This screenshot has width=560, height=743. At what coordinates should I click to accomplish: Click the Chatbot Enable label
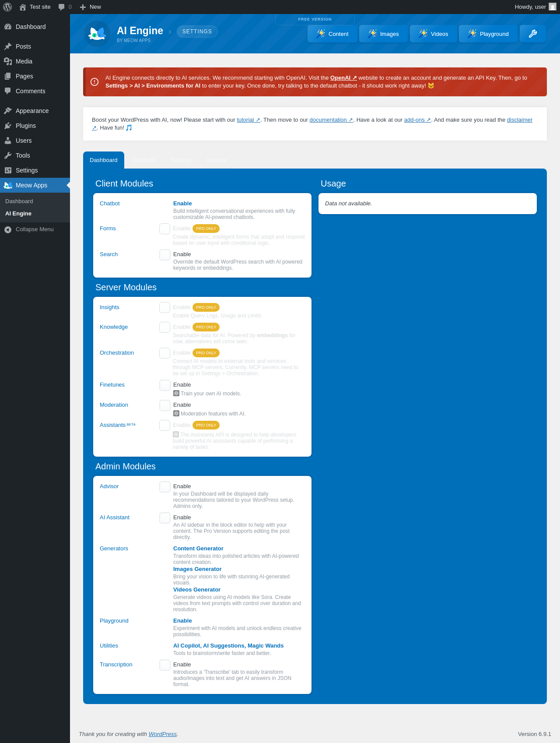[x=182, y=204]
